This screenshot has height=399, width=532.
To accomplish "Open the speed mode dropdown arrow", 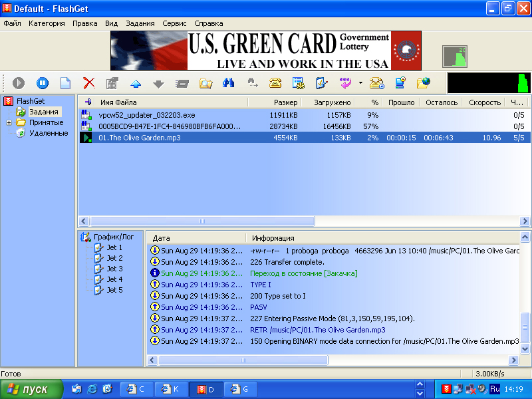I will point(360,82).
